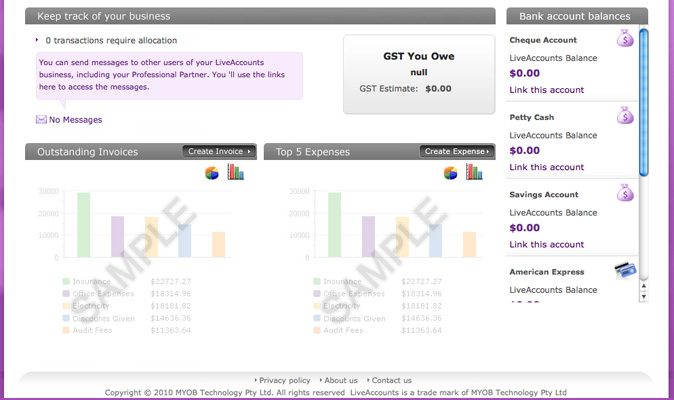This screenshot has height=400, width=674.
Task: Click the American Express credit card icon
Action: 625,270
